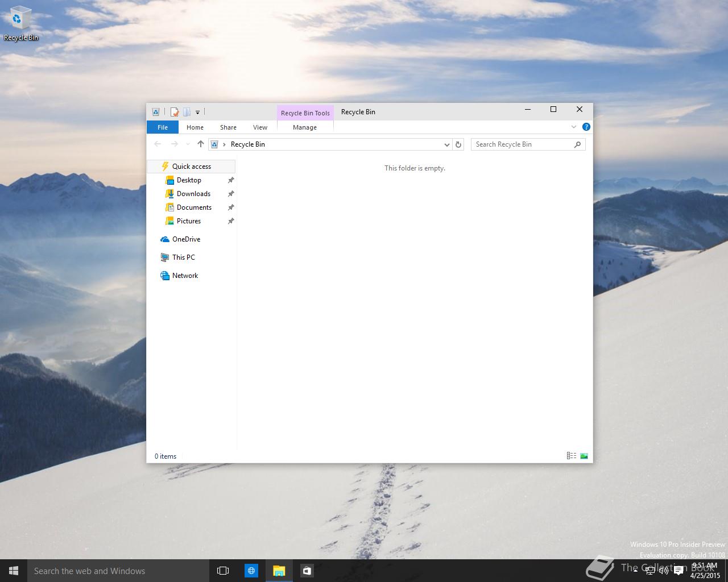Switch to Large icons view in status bar
The width and height of the screenshot is (728, 582).
(x=584, y=456)
